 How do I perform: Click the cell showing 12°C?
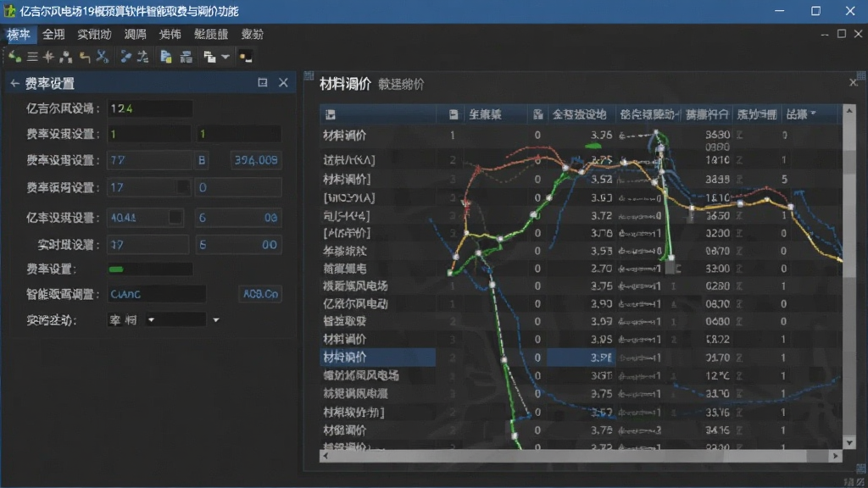pyautogui.click(x=717, y=375)
